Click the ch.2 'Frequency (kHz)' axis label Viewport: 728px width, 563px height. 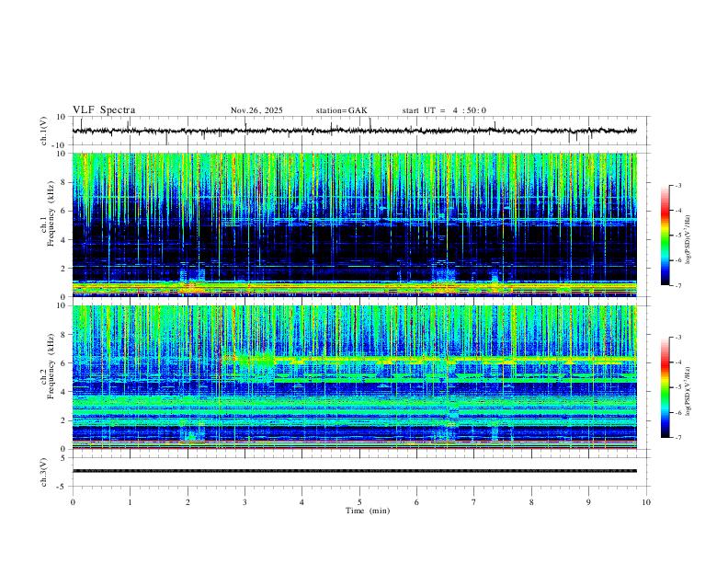click(x=51, y=366)
